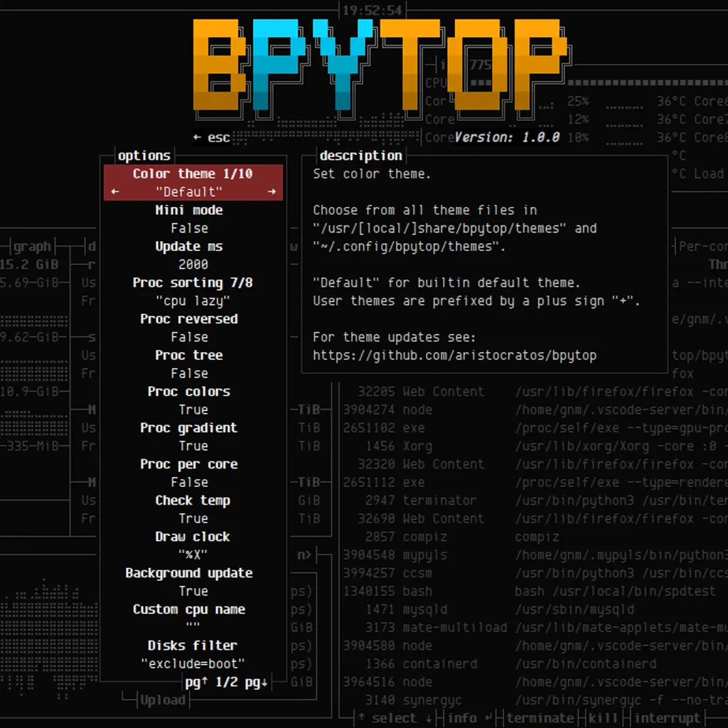This screenshot has width=728, height=728.
Task: Select the Color theme 1/10 option
Action: pyautogui.click(x=193, y=174)
